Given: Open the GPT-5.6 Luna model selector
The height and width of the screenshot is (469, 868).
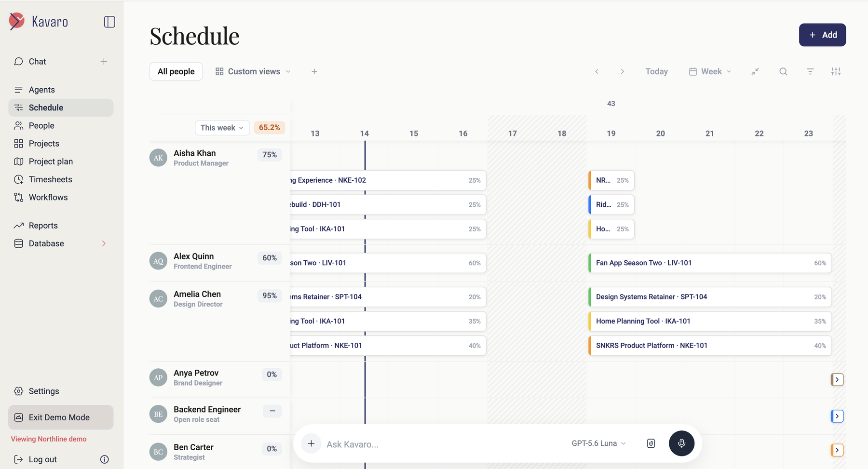Looking at the screenshot, I should (598, 443).
